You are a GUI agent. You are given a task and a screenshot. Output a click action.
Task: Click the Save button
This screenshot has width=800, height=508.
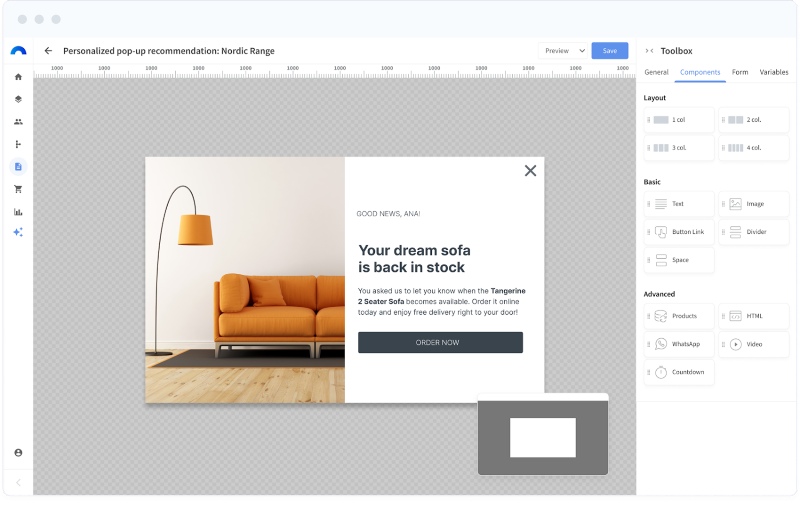click(609, 51)
